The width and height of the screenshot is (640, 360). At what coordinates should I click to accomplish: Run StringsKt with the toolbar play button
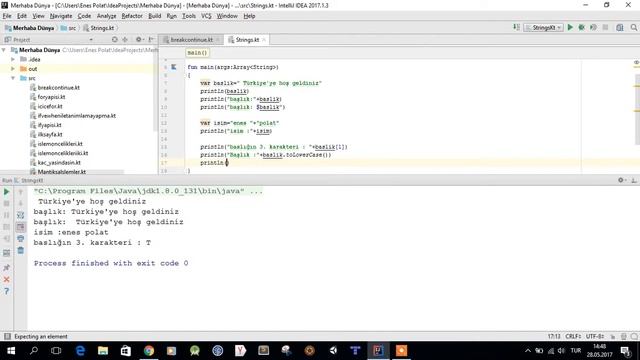click(x=570, y=27)
